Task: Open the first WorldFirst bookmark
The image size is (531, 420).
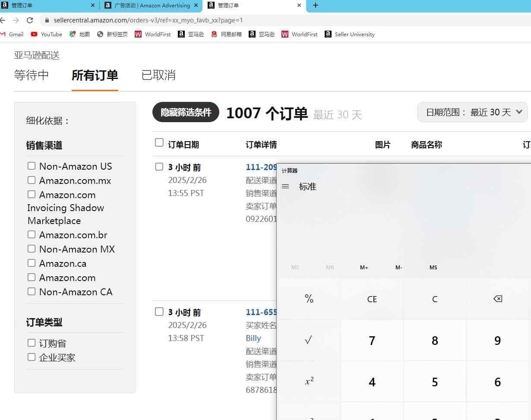Action: (153, 34)
